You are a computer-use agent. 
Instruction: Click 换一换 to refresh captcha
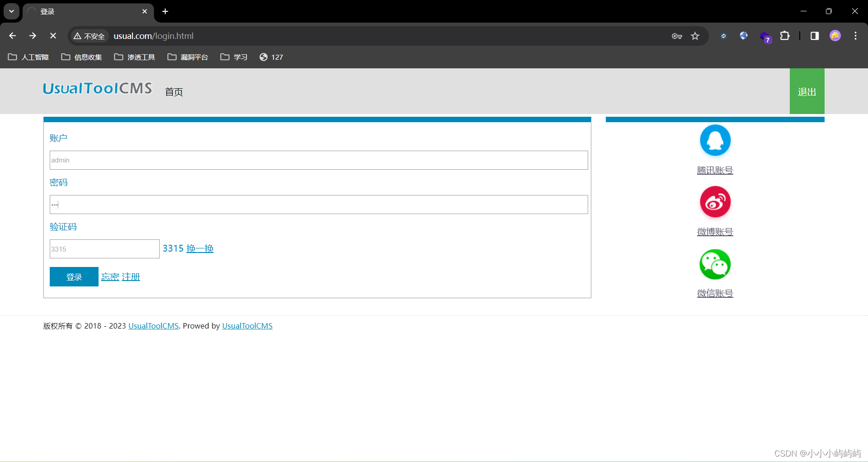[200, 248]
